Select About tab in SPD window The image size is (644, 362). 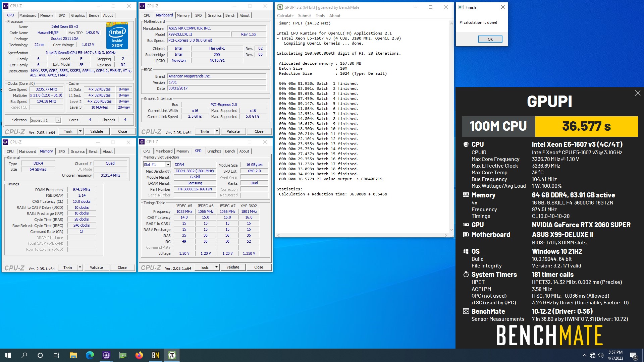click(244, 151)
